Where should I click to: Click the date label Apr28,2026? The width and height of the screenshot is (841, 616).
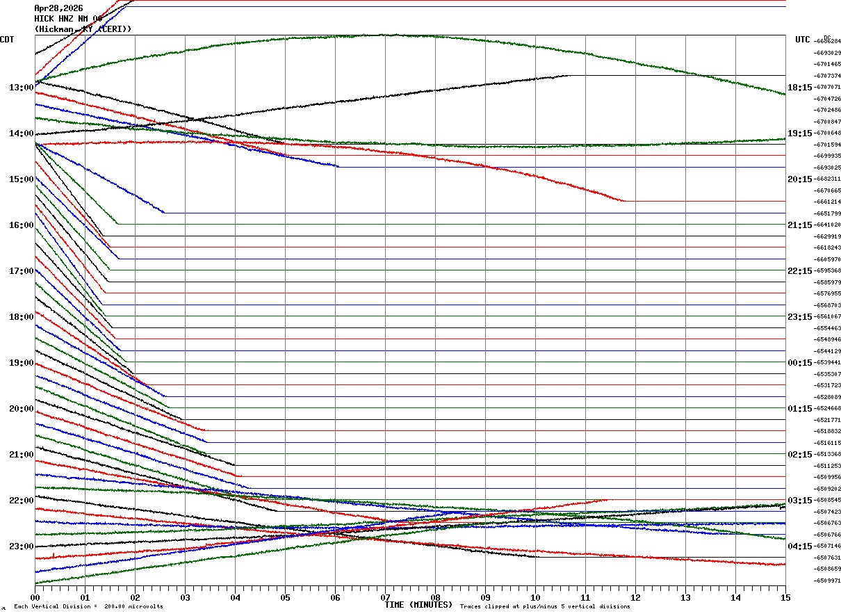[58, 8]
